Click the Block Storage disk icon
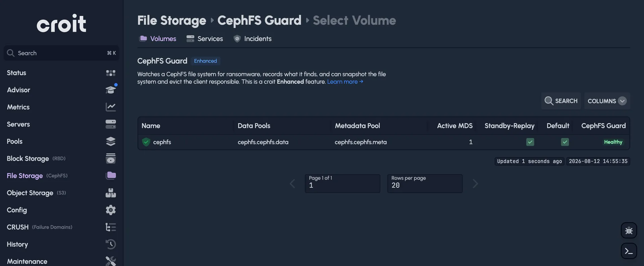The width and height of the screenshot is (644, 266). pyautogui.click(x=111, y=158)
